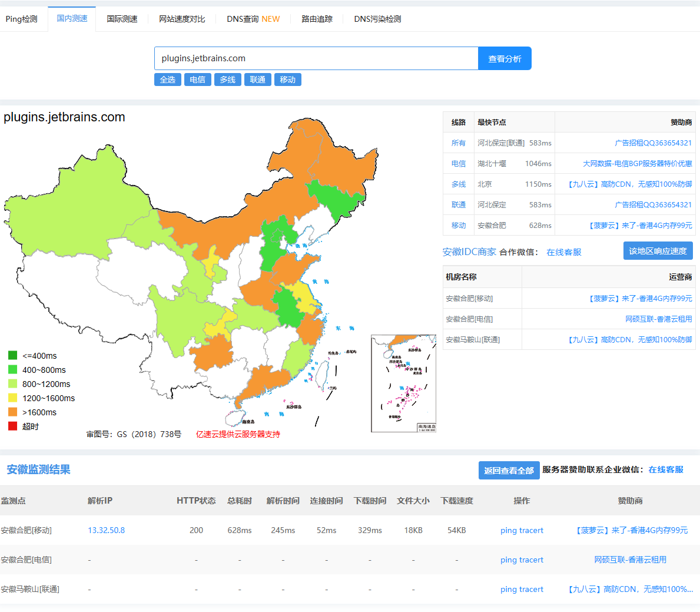Open 大网数据-电信BGP服务器特价优惠 sponsor link
Image resolution: width=700 pixels, height=612 pixels.
[x=637, y=164]
